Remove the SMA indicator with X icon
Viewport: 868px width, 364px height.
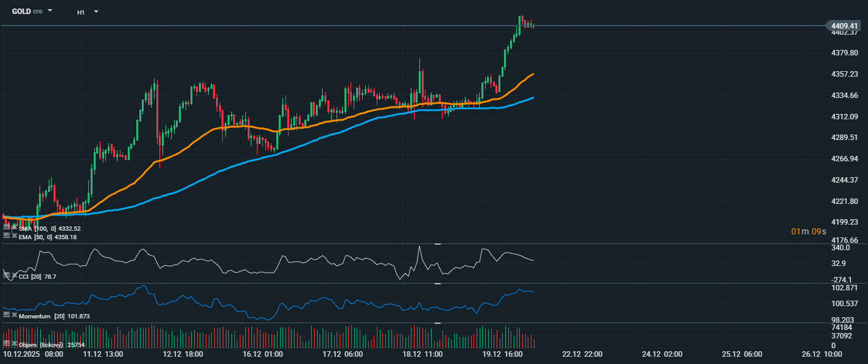[14, 228]
